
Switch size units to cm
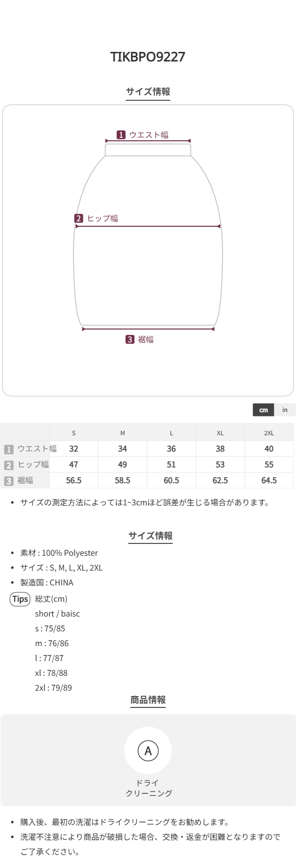(263, 410)
